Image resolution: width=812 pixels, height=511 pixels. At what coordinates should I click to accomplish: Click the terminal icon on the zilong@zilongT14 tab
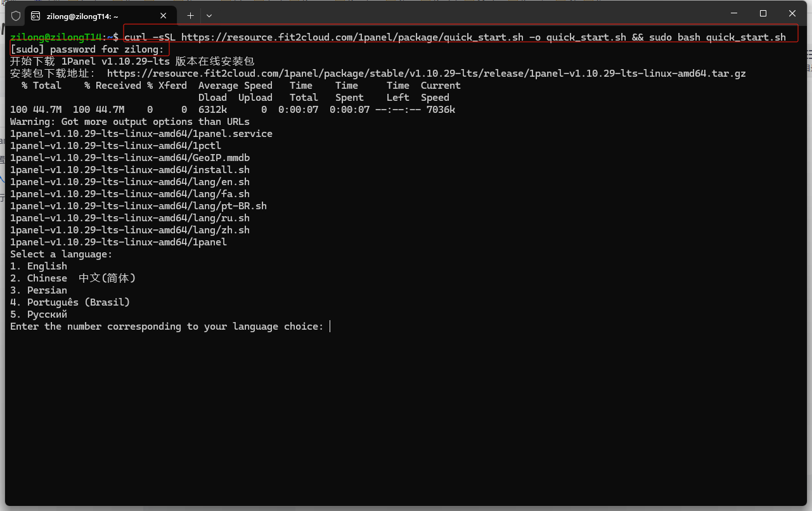(x=35, y=16)
